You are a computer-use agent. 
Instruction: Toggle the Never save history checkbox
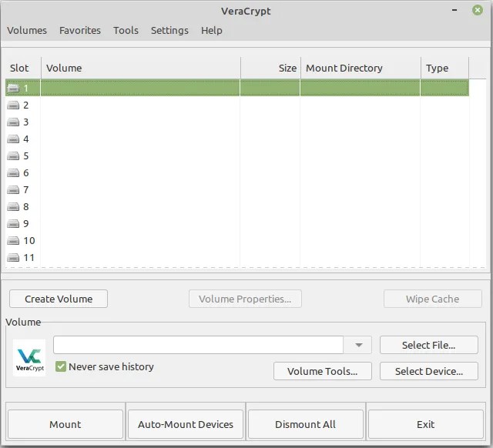pyautogui.click(x=61, y=366)
